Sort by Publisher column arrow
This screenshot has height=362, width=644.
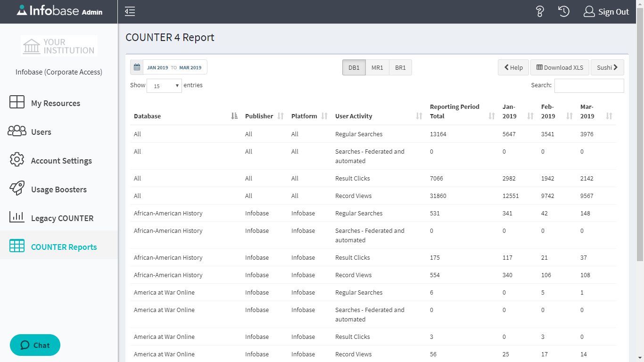click(x=281, y=116)
